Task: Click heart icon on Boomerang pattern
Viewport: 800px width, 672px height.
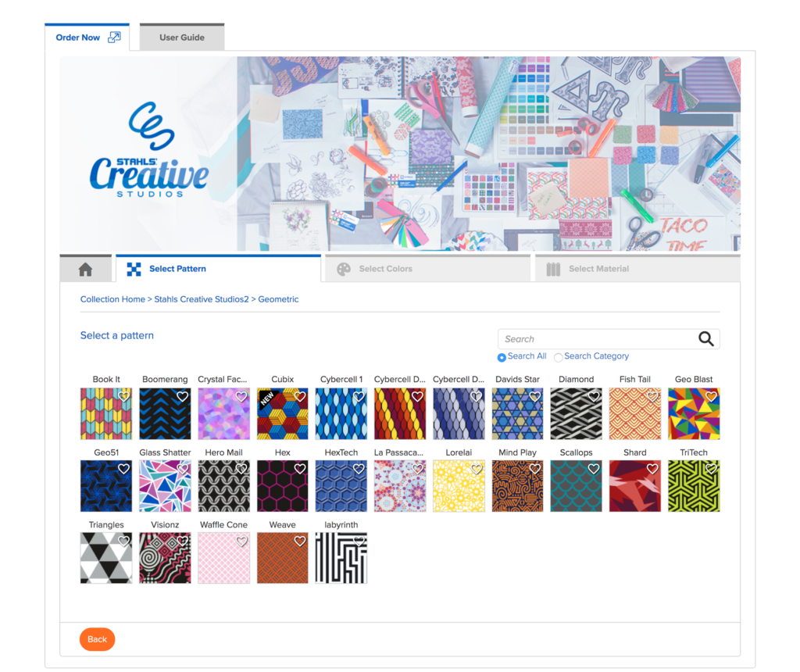Action: 183,396
